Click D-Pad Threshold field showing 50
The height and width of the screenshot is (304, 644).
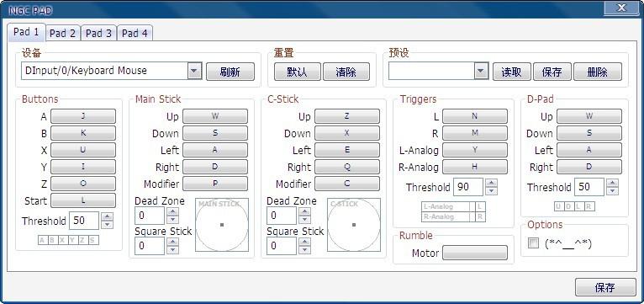(x=589, y=187)
